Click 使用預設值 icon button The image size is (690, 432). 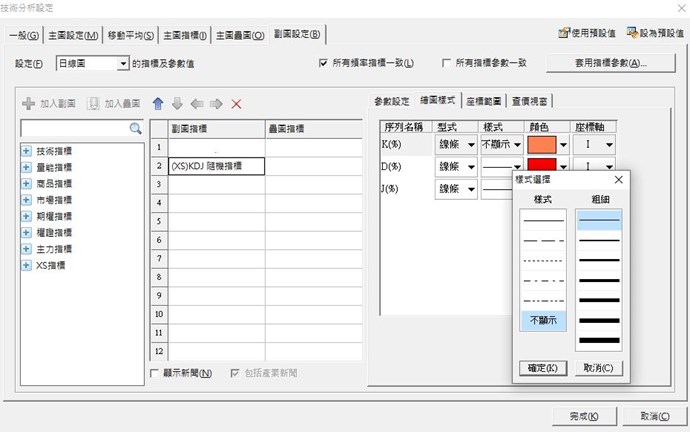(587, 34)
